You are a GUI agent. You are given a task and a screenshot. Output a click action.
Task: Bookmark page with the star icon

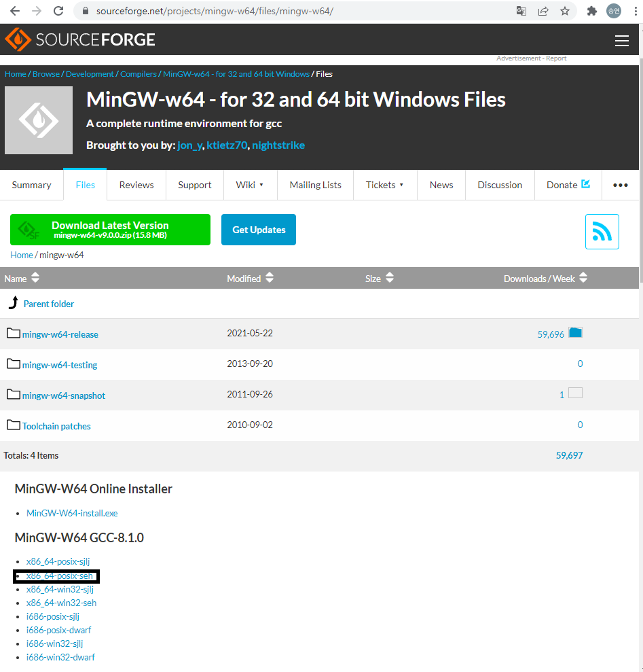click(x=565, y=11)
